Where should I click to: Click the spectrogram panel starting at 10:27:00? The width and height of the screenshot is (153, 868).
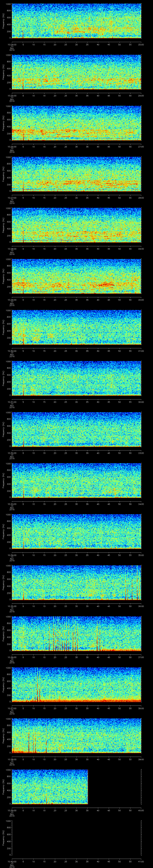pyautogui.click(x=77, y=174)
